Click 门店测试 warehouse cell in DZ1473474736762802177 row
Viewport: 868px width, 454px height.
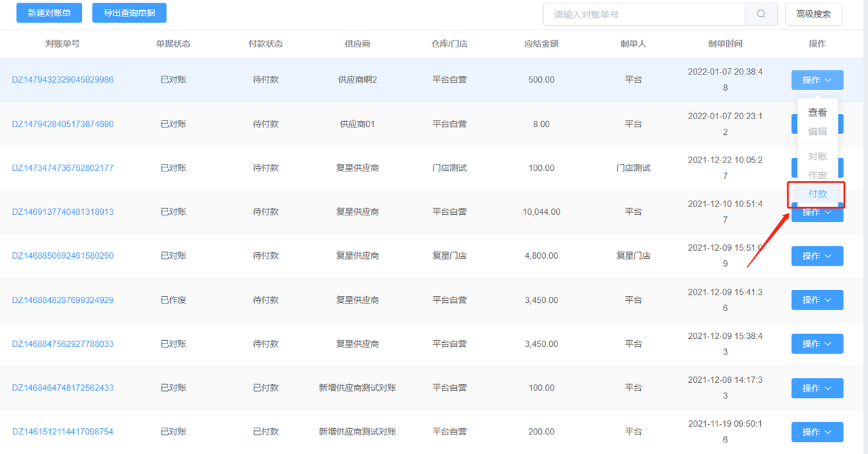coord(450,168)
